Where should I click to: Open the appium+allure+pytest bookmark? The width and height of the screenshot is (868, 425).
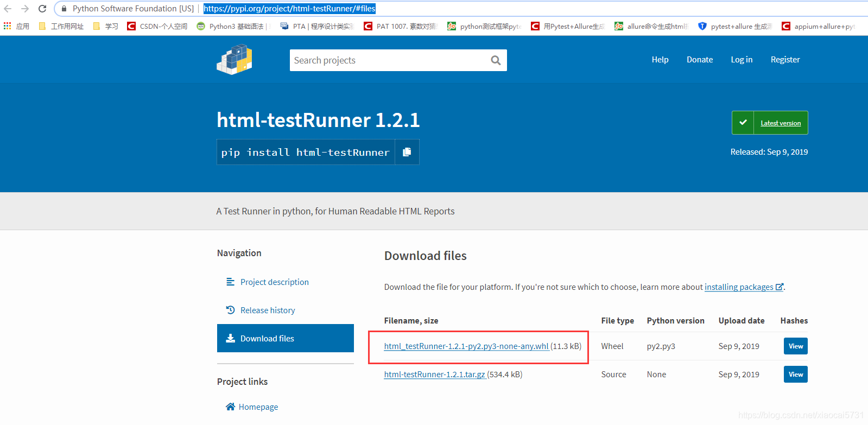click(819, 26)
